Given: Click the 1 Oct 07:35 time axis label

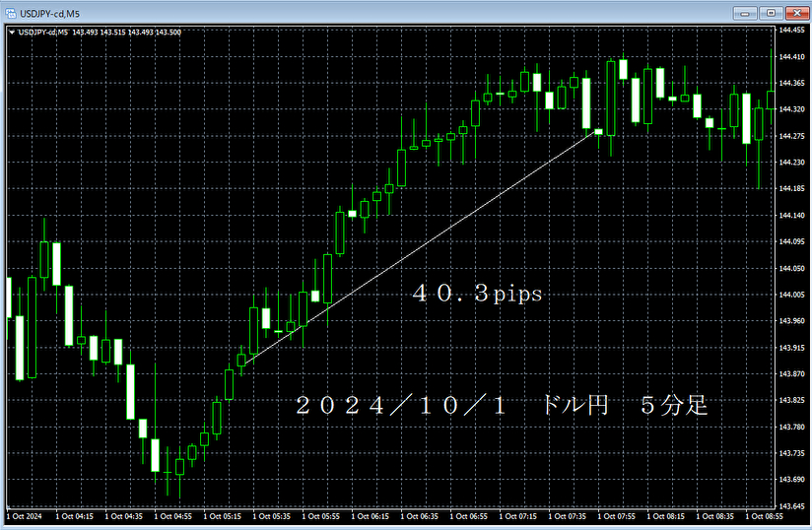Looking at the screenshot, I should click(567, 516).
